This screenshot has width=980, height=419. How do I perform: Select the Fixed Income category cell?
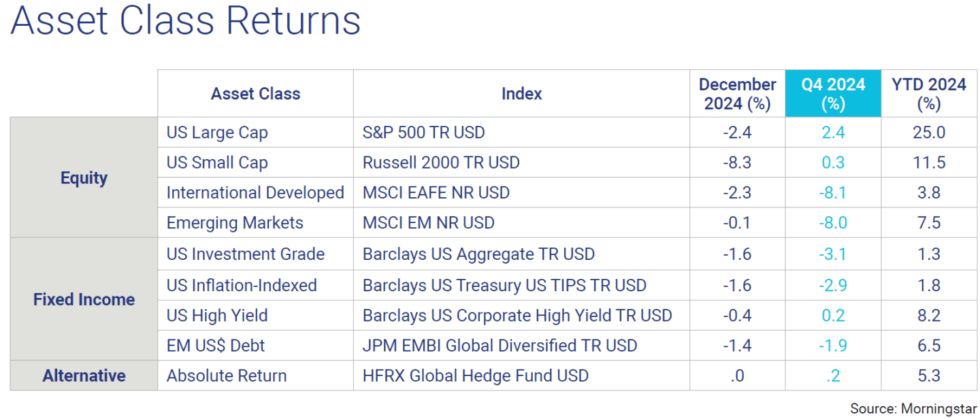click(x=84, y=299)
